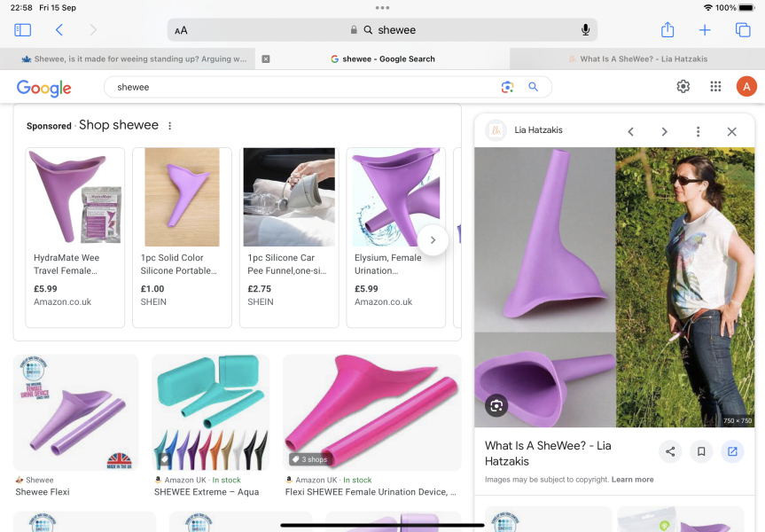
Task: Click the 3 shops tag badge
Action: coord(309,459)
